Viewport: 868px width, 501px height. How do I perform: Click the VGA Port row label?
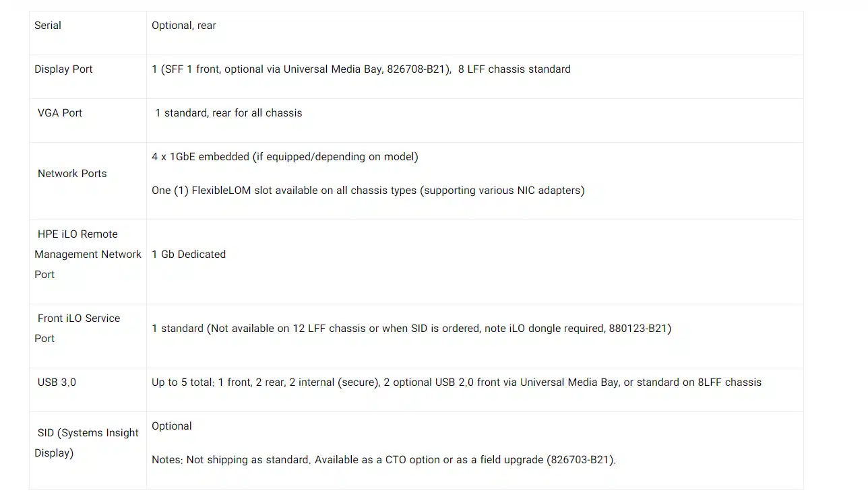(60, 113)
